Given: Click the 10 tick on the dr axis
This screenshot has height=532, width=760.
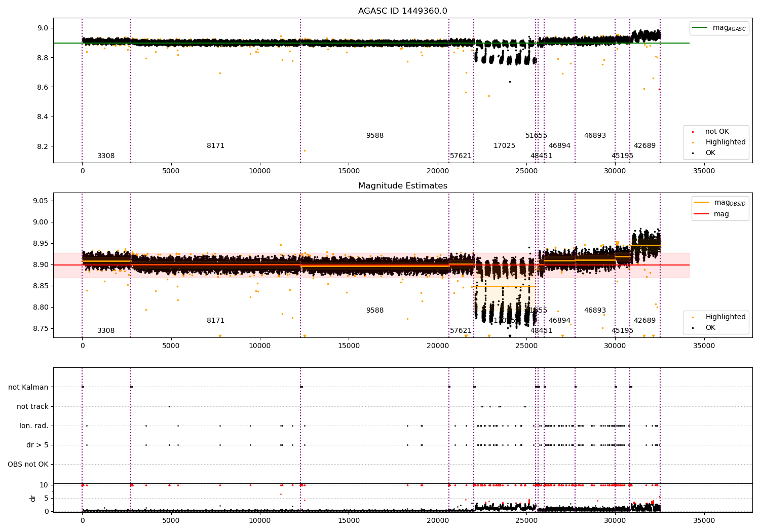Looking at the screenshot, I should pyautogui.click(x=44, y=485).
